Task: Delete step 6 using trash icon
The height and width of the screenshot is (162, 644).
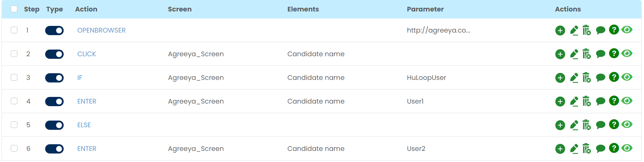Action: [587, 149]
